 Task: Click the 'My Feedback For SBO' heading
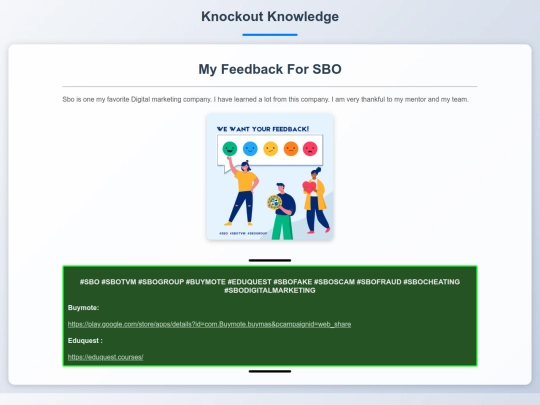270,69
